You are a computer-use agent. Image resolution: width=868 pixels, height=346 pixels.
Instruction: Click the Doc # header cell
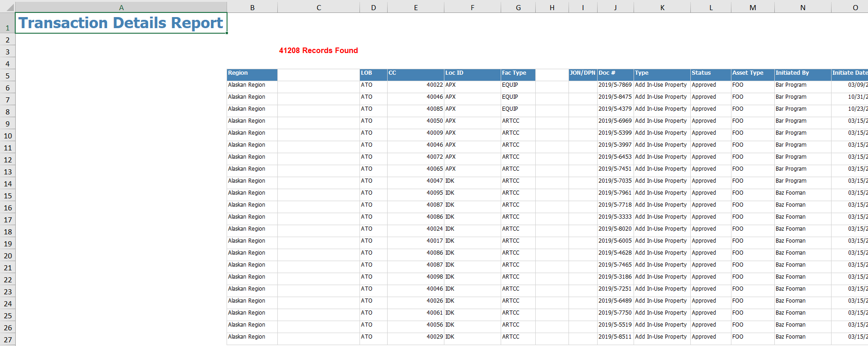(616, 75)
